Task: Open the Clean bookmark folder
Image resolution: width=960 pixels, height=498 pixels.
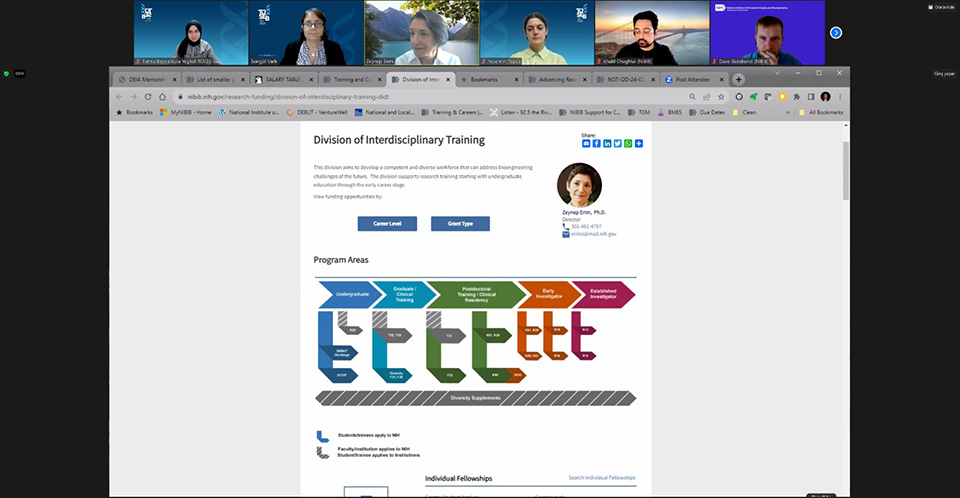Action: click(749, 112)
